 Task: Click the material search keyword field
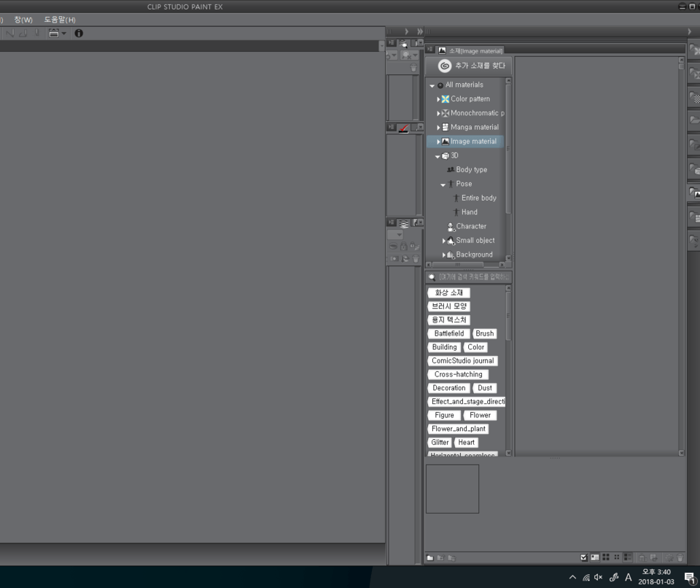click(468, 277)
